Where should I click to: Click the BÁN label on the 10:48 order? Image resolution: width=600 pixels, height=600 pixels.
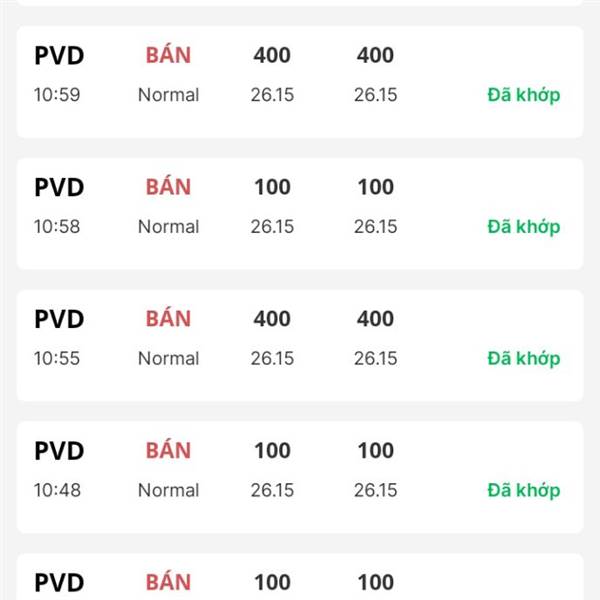(168, 451)
